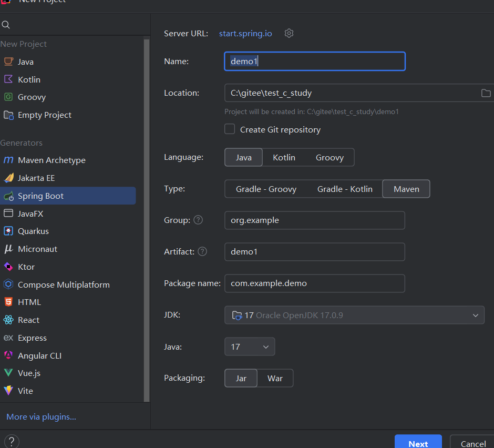494x448 pixels.
Task: Open start.spring.io server link
Action: click(x=245, y=34)
